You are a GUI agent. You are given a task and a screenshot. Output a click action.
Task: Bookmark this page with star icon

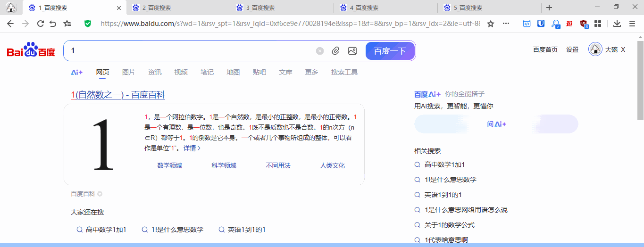(491, 24)
